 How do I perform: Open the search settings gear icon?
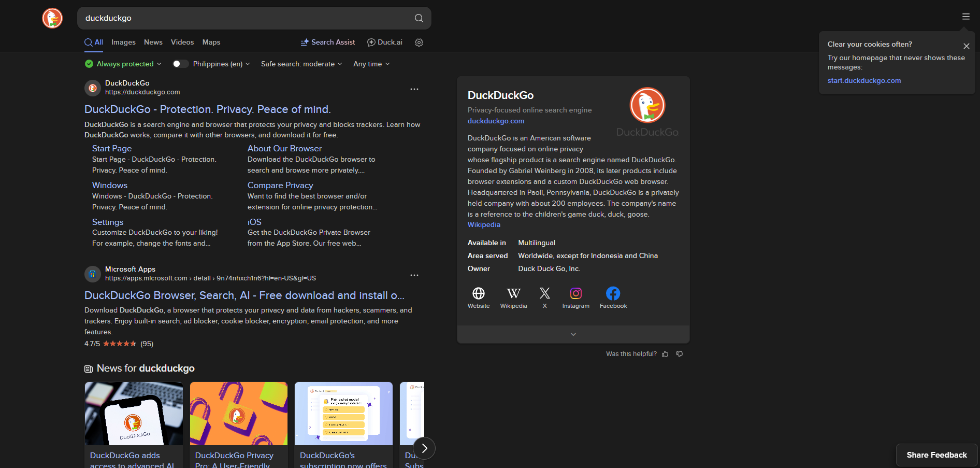(419, 42)
